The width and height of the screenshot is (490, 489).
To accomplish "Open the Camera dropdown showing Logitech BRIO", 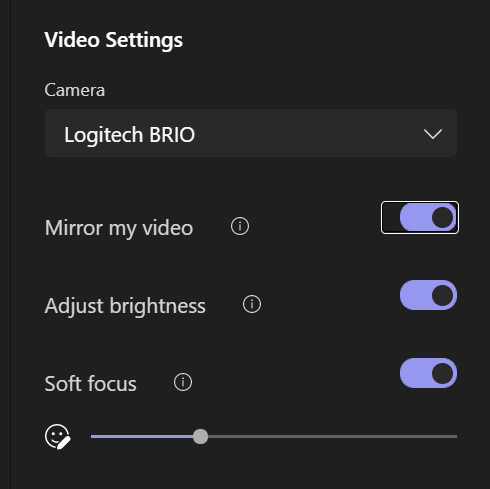I will (x=251, y=133).
